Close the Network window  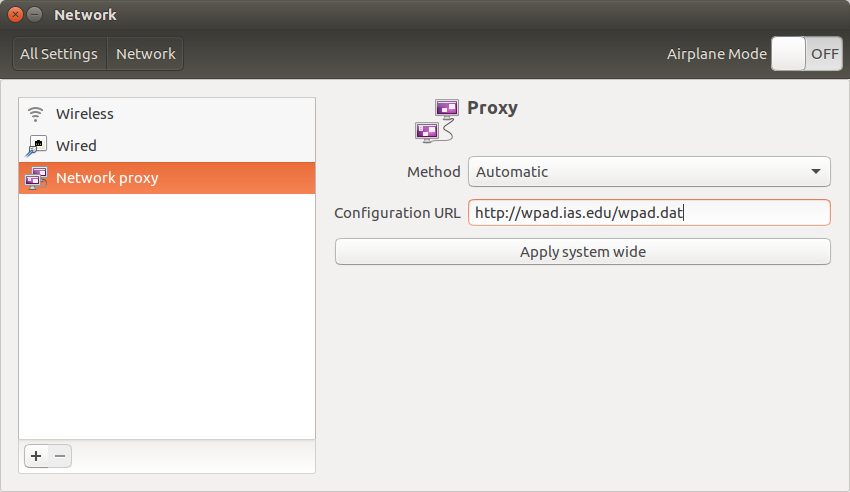pos(16,15)
